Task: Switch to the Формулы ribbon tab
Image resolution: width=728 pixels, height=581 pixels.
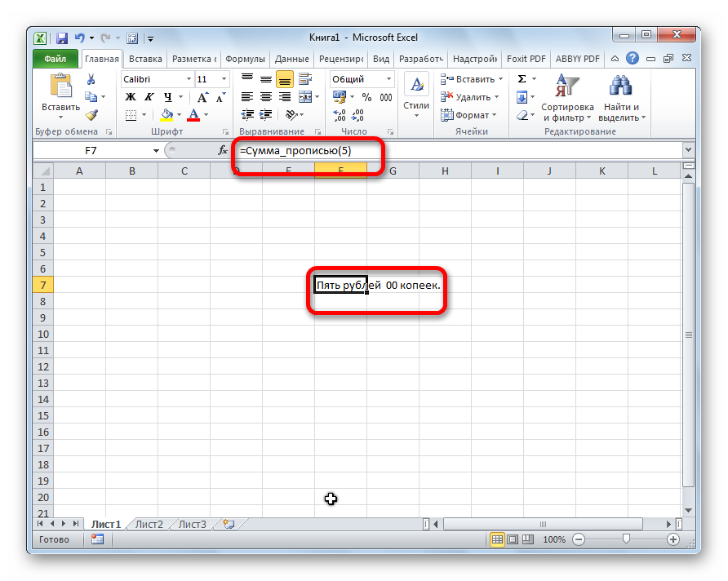Action: [245, 59]
